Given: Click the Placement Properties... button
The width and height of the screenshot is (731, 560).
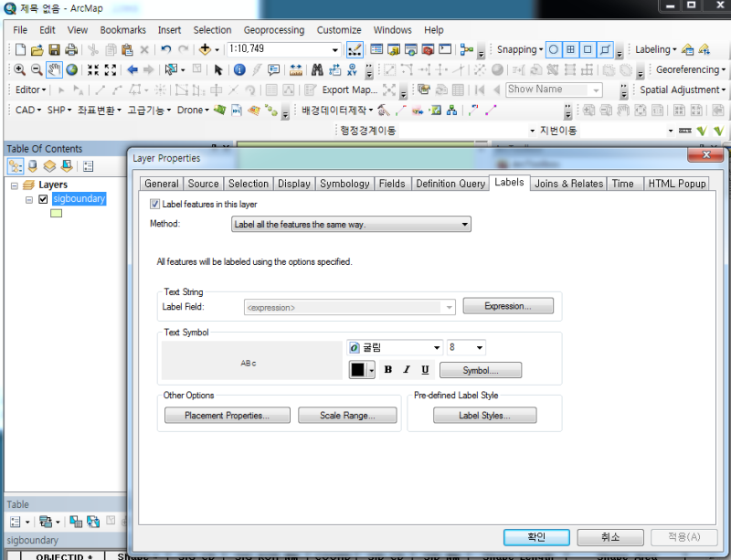Looking at the screenshot, I should 227,415.
